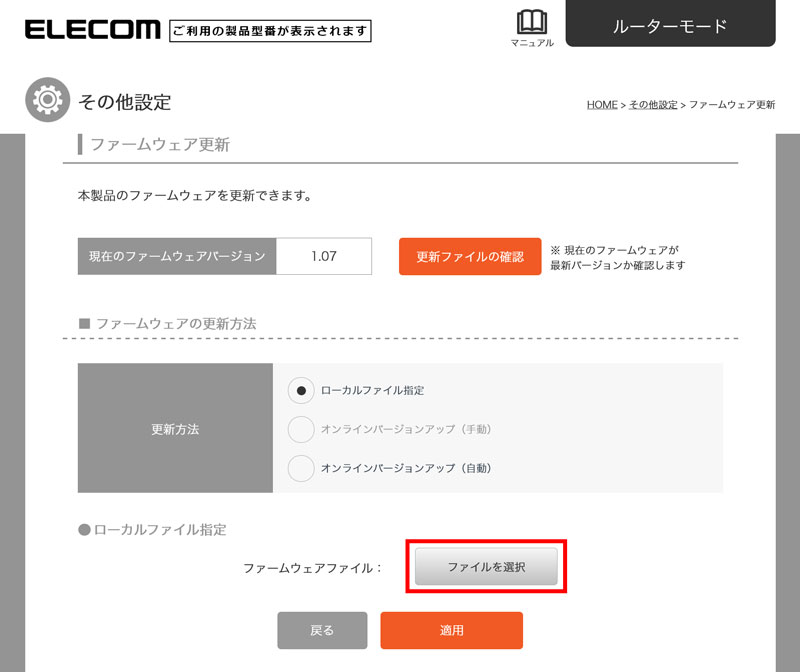Click the 適用 apply button
Viewport: 800px width, 672px height.
click(452, 630)
